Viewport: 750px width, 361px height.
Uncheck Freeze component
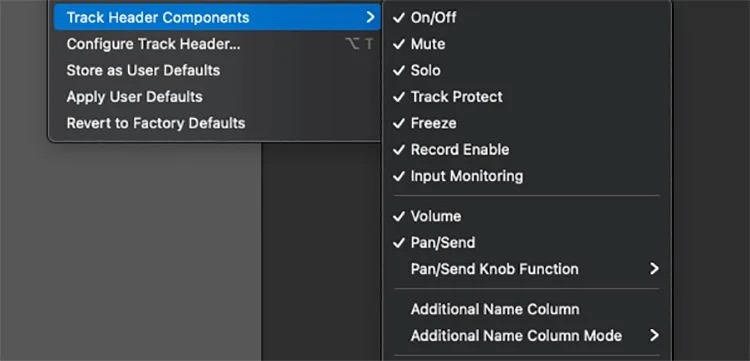526,123
